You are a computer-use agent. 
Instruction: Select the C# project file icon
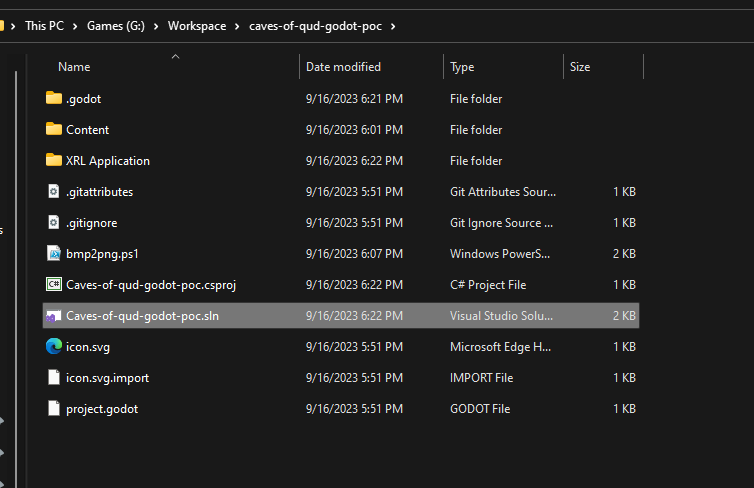coord(54,284)
